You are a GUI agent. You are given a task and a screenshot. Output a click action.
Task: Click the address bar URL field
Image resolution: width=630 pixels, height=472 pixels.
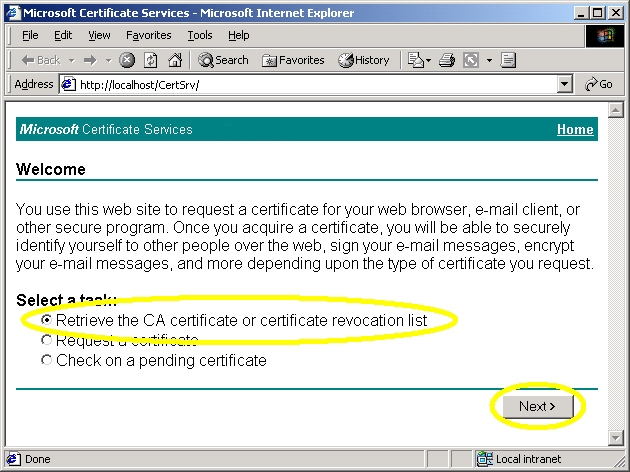pos(317,85)
